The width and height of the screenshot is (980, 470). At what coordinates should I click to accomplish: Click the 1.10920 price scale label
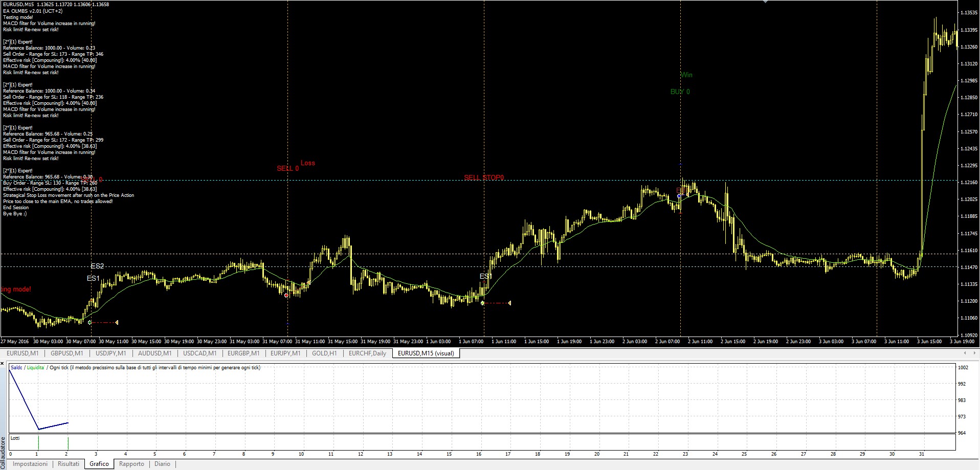969,335
